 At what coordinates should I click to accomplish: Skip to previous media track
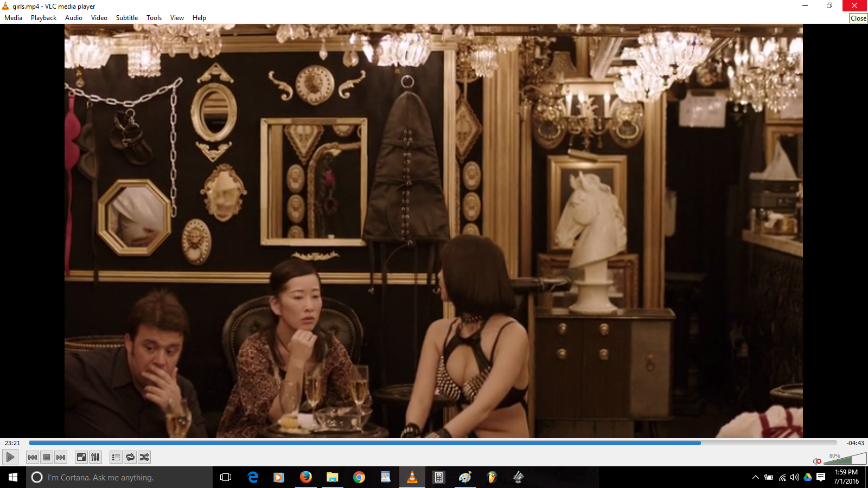pyautogui.click(x=33, y=457)
